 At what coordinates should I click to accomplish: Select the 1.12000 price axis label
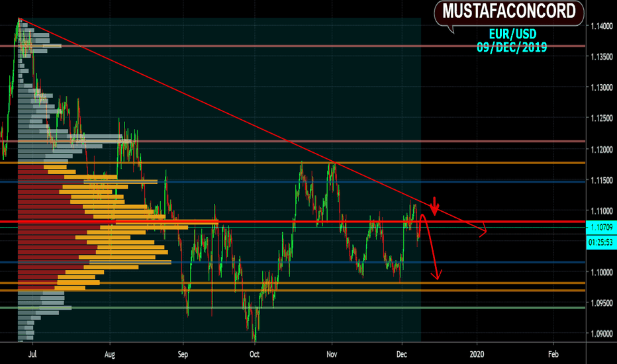coord(602,150)
